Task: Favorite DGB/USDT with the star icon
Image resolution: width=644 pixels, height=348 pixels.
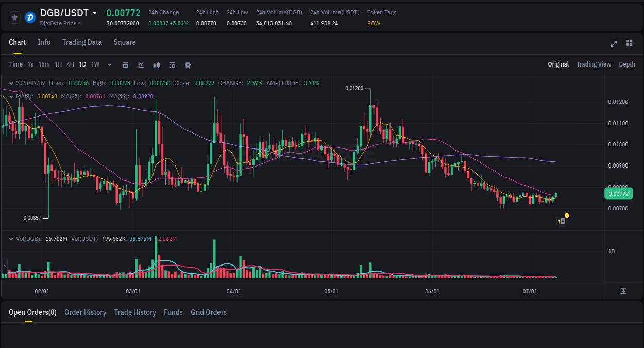Action: pos(14,17)
